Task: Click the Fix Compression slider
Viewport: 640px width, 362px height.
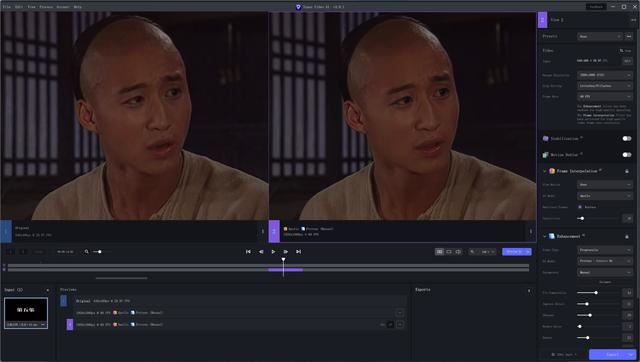Action: point(599,293)
